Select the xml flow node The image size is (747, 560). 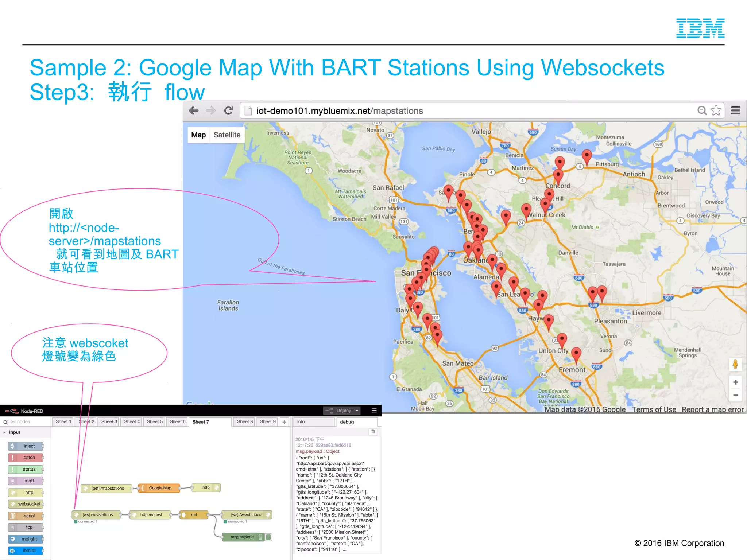pos(194,515)
